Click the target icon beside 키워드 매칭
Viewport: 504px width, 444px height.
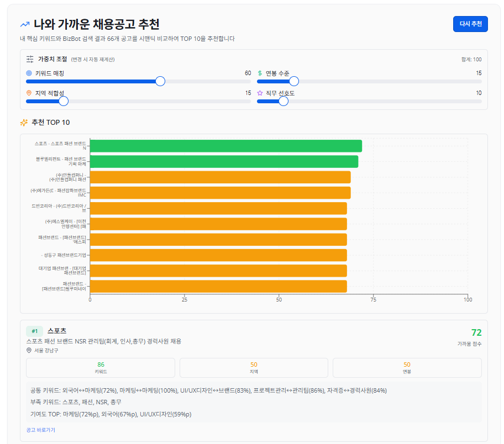pos(29,73)
